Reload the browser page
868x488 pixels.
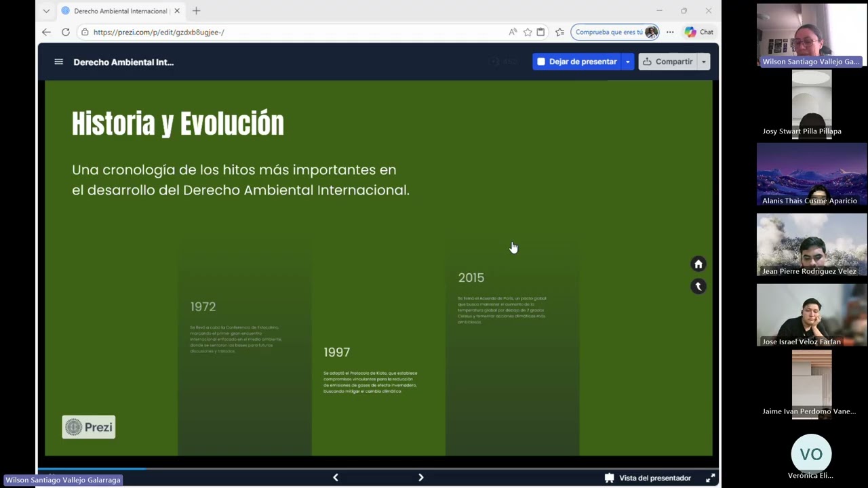tap(66, 32)
